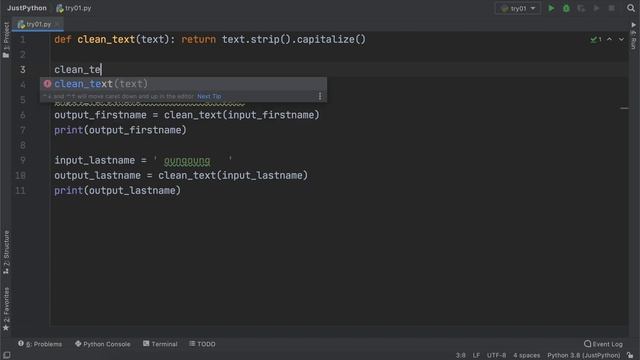
Task: Open Search Everywhere magnifier
Action: [x=631, y=8]
